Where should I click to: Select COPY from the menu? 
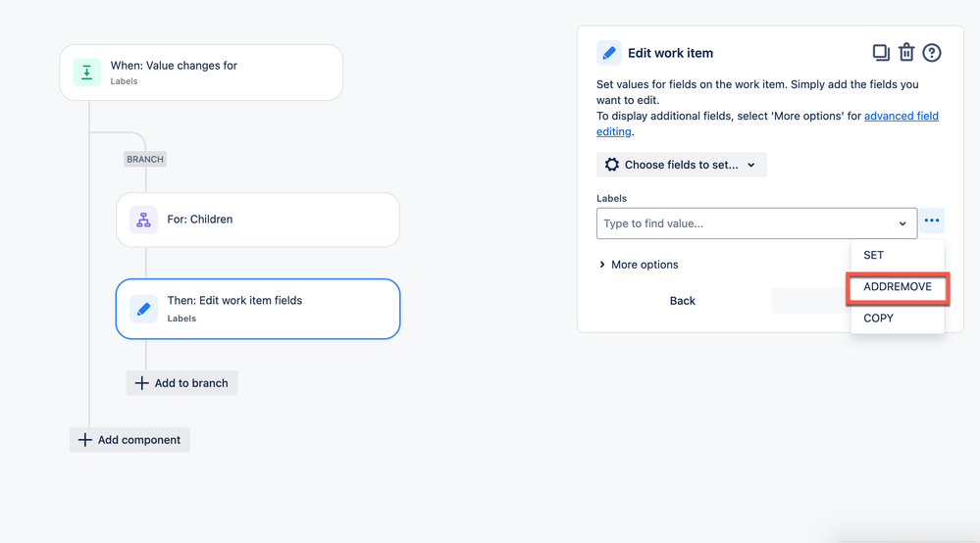coord(878,318)
